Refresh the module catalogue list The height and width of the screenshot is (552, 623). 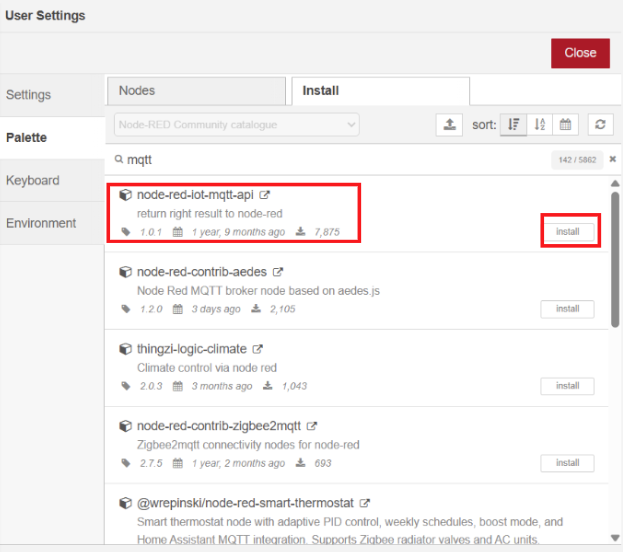[600, 125]
